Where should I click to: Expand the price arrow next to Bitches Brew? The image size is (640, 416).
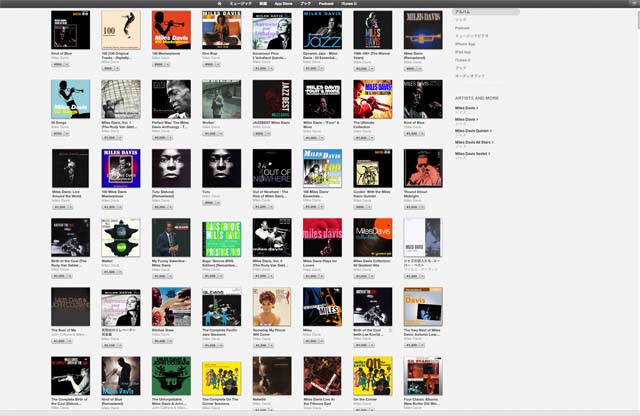169,341
